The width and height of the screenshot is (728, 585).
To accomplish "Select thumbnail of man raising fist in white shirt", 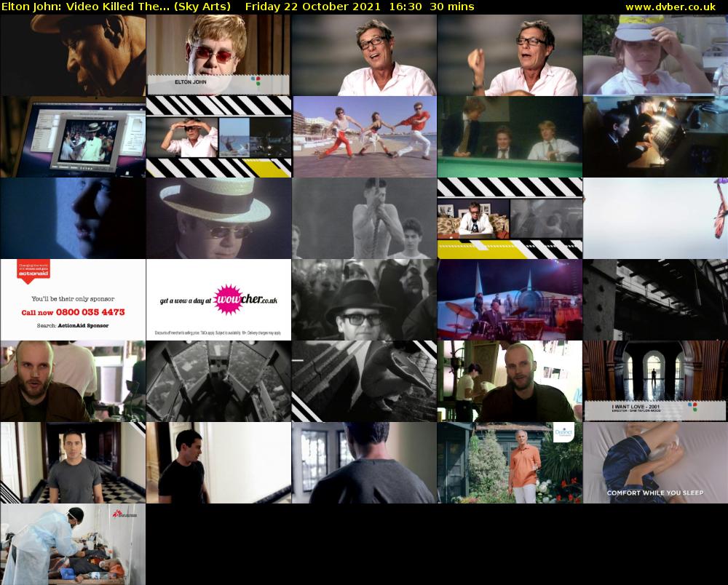I will [x=510, y=55].
